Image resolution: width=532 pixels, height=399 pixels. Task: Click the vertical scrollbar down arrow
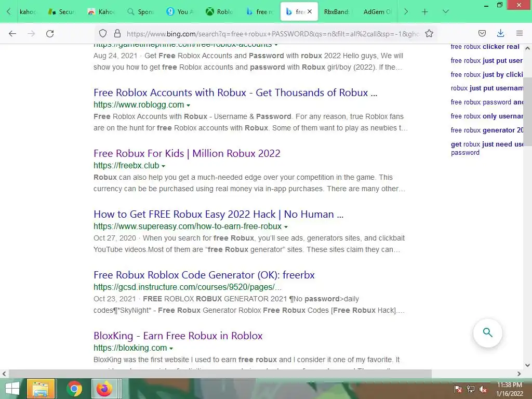[x=528, y=365]
